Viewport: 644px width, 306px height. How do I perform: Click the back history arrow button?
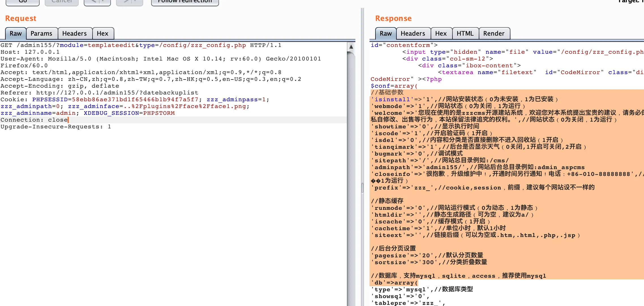point(93,2)
